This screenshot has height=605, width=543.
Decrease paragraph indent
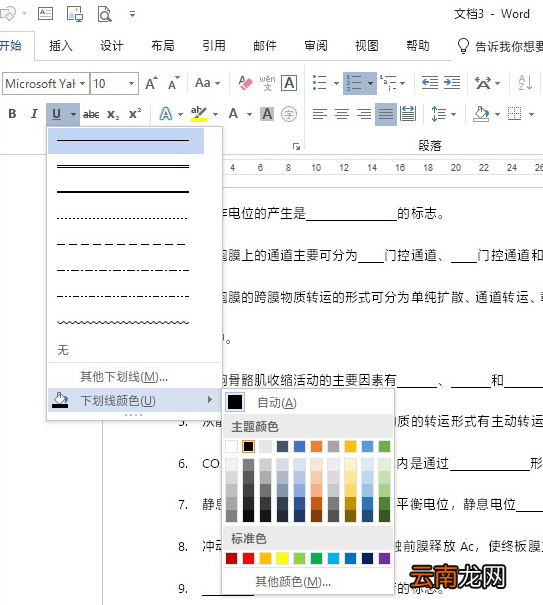(x=430, y=83)
